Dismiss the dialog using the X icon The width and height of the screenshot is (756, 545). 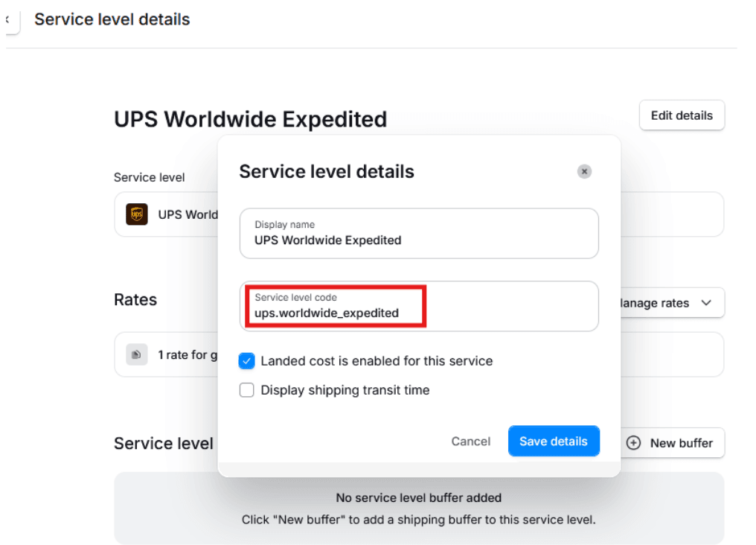[x=584, y=171]
